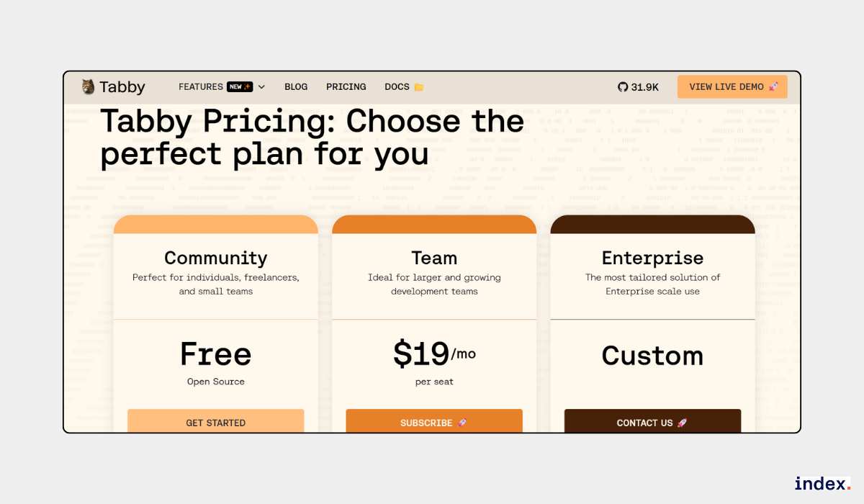Select BLOG in the navigation menu
The width and height of the screenshot is (864, 504).
(296, 86)
